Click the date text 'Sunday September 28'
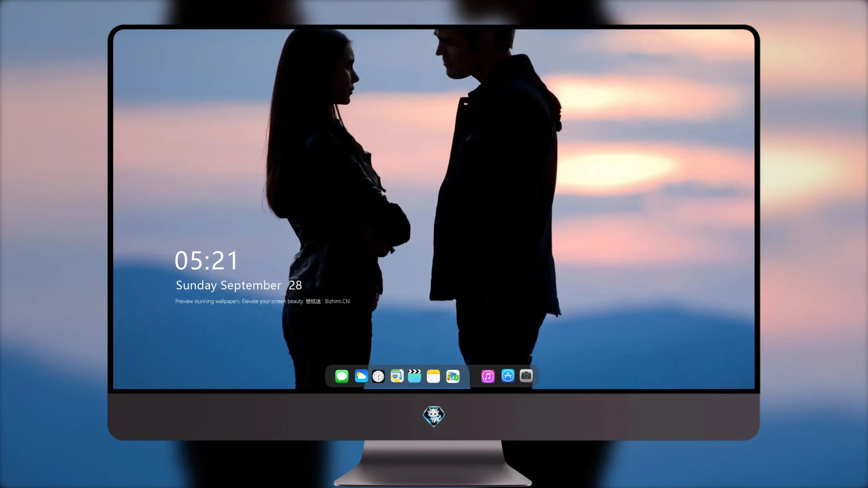 pos(238,285)
